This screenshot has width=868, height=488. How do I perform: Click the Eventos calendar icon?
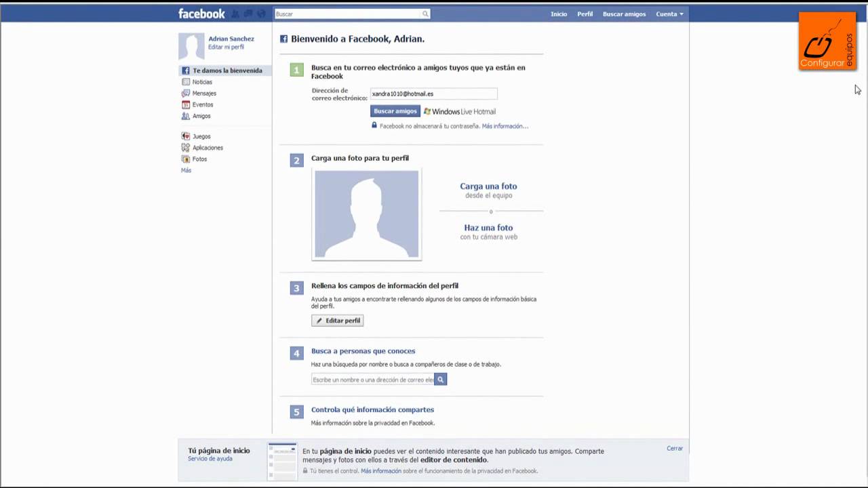tap(185, 105)
